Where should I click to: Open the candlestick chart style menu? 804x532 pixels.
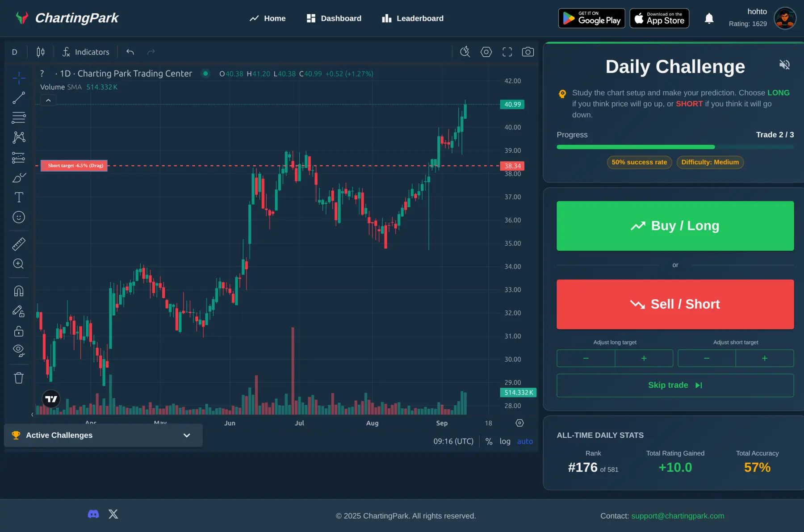pos(41,52)
